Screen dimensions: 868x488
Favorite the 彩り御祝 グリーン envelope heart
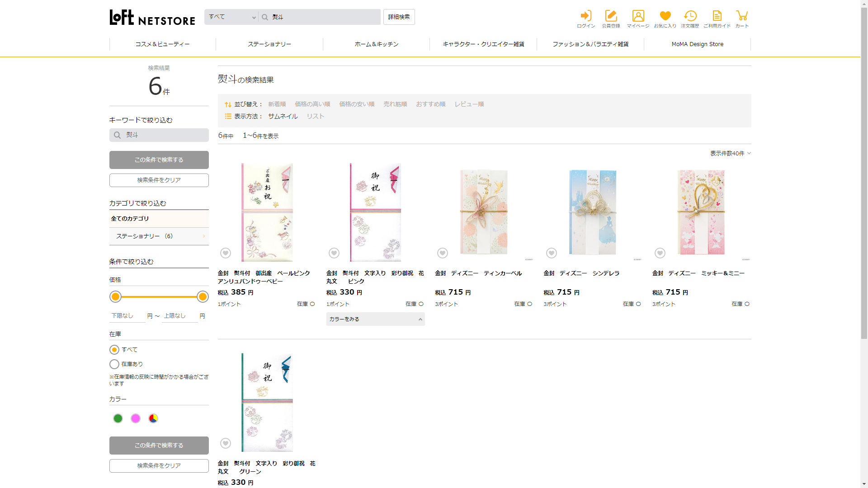[x=226, y=443]
